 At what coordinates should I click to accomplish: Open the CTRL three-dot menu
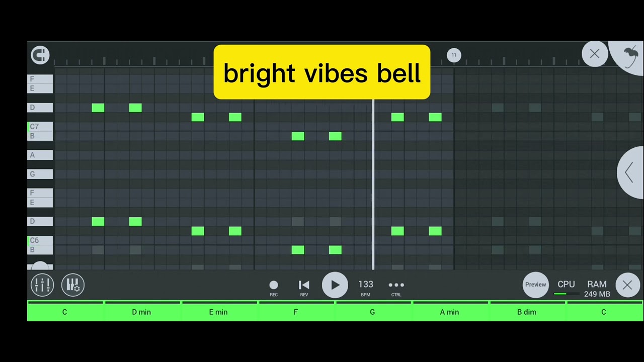pyautogui.click(x=396, y=288)
